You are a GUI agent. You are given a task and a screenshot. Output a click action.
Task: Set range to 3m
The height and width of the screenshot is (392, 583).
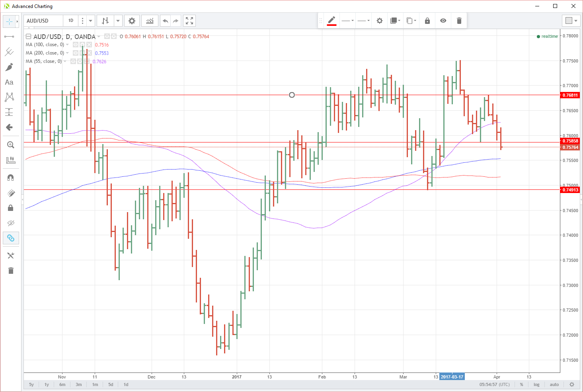(79, 384)
